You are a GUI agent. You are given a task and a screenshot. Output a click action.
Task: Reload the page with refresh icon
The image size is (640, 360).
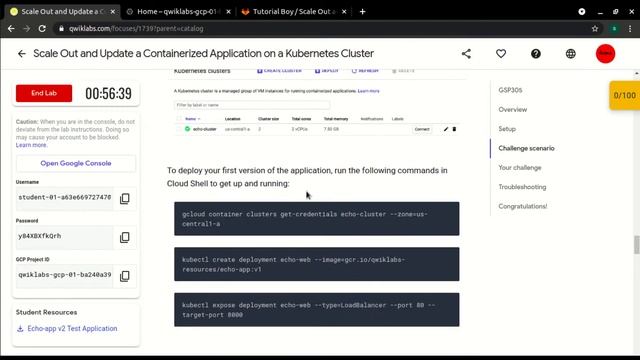click(42, 29)
